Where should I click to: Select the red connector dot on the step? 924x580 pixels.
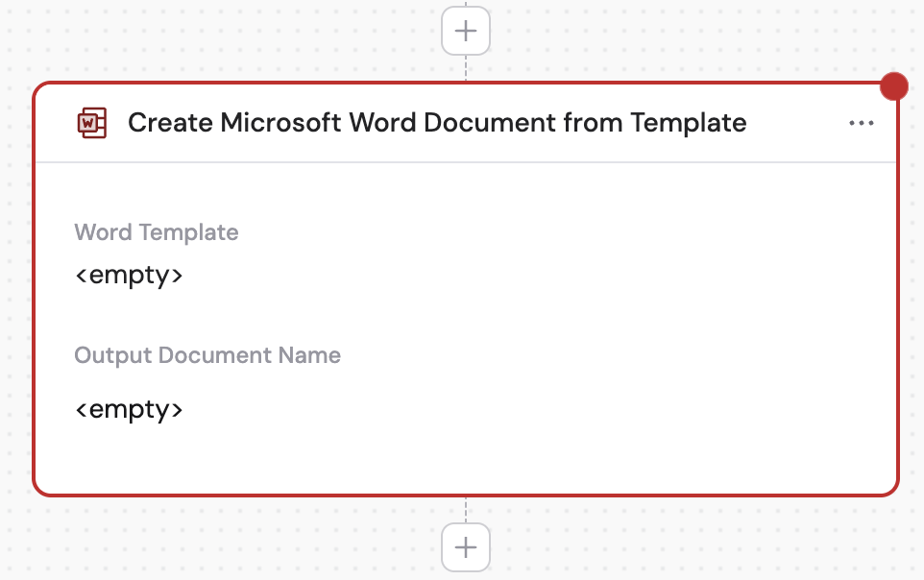tap(894, 85)
